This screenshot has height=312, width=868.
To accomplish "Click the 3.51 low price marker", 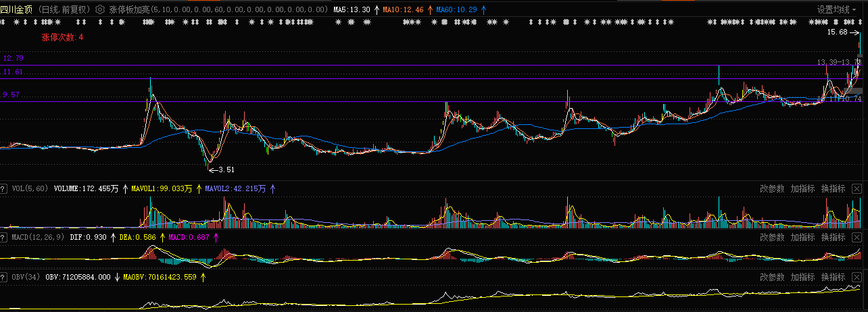I will (x=226, y=170).
